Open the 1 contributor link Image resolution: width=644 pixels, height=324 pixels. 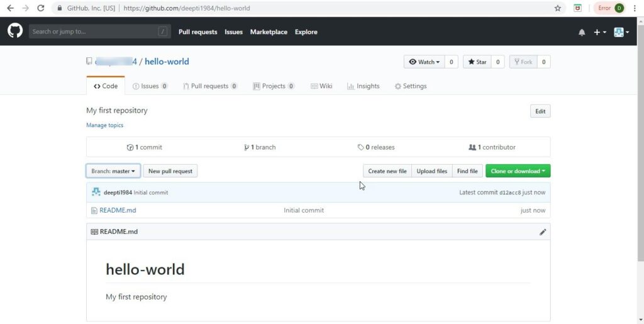(x=492, y=147)
